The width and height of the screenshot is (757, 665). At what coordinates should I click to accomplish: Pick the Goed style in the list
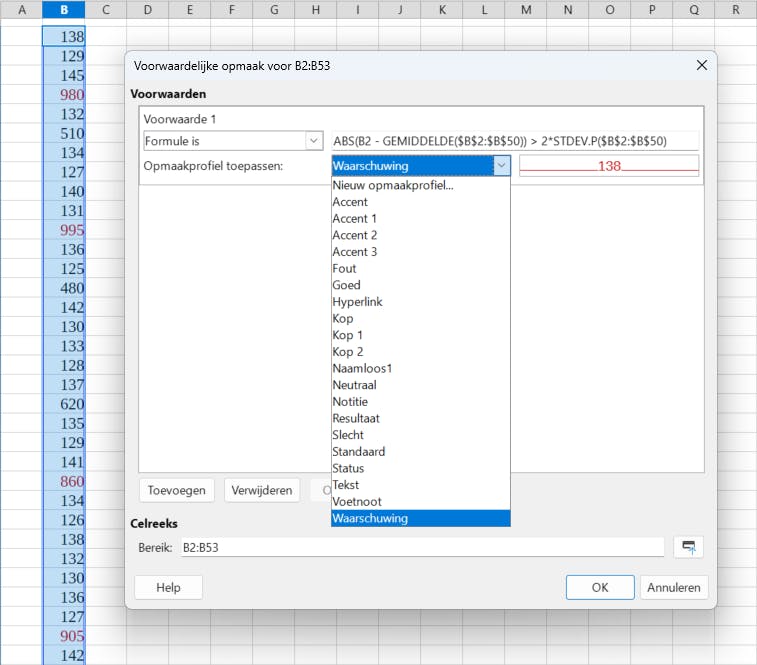coord(421,285)
